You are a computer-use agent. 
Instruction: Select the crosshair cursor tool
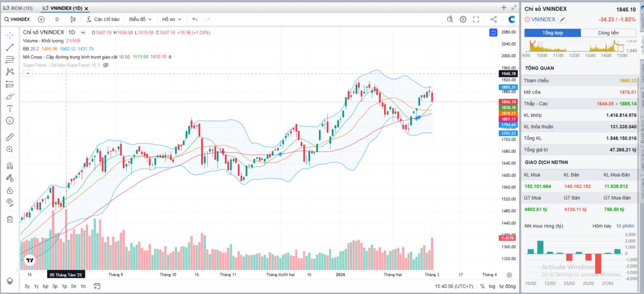pyautogui.click(x=10, y=35)
